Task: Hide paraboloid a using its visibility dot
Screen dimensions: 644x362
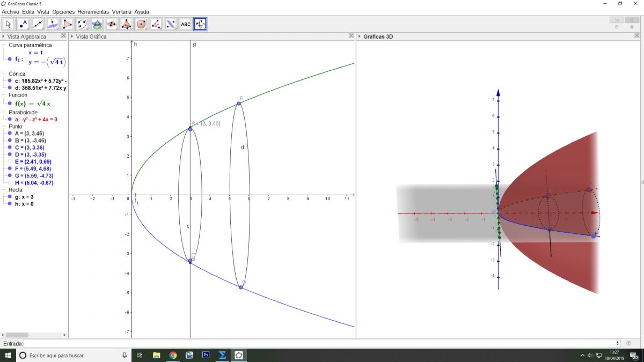Action: [10, 120]
